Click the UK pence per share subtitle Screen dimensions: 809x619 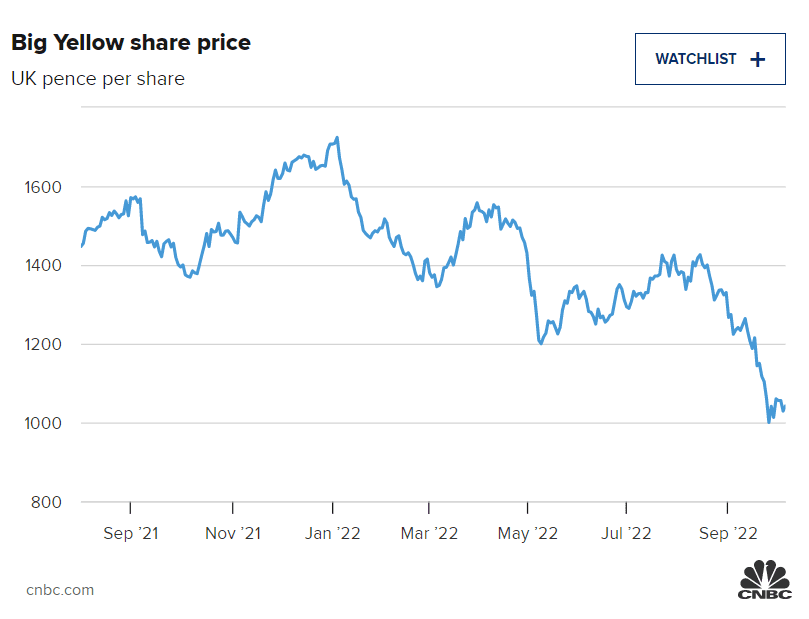(98, 78)
